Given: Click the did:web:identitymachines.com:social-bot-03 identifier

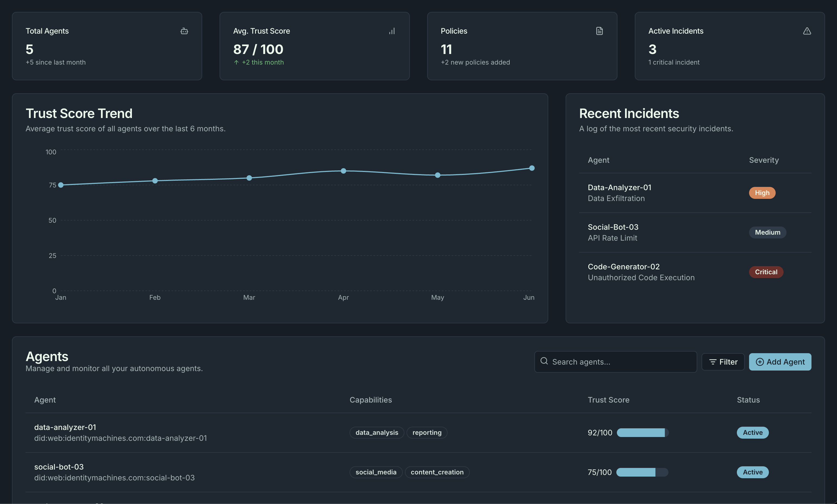Looking at the screenshot, I should pyautogui.click(x=114, y=477).
